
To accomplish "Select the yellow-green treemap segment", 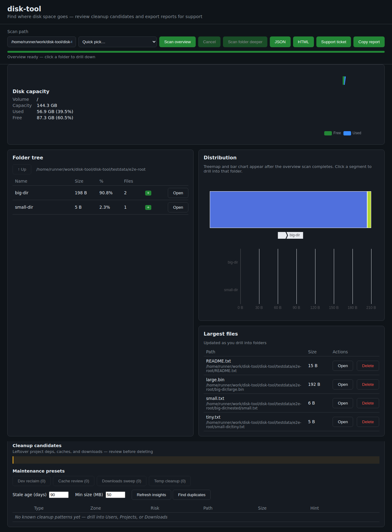I will pyautogui.click(x=369, y=210).
